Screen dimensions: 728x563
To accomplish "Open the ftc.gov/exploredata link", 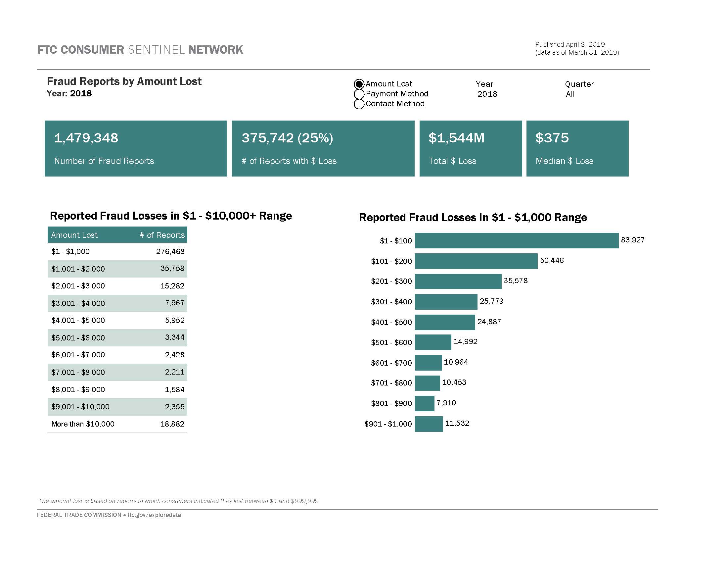I will (x=154, y=515).
